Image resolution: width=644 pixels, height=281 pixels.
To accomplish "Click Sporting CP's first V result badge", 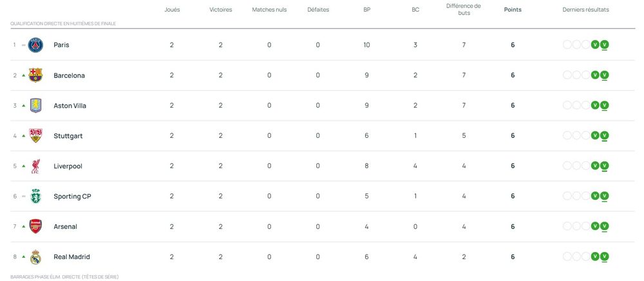I will tap(594, 197).
